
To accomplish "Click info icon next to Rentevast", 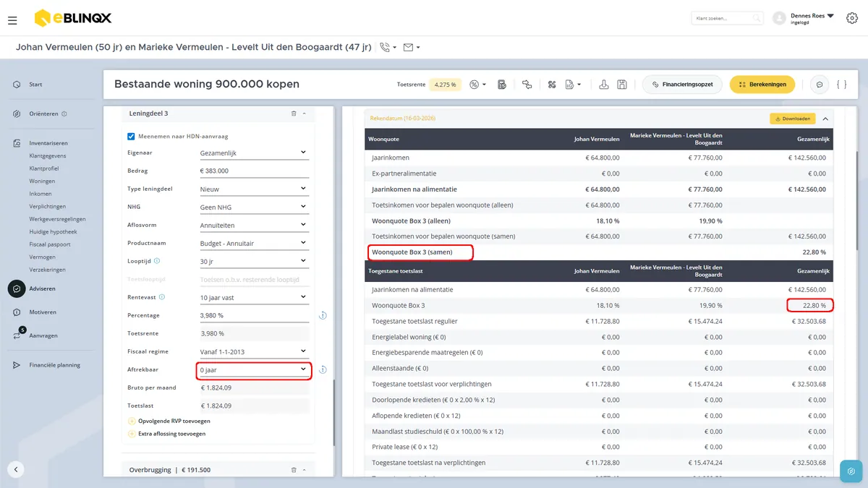I will point(162,297).
